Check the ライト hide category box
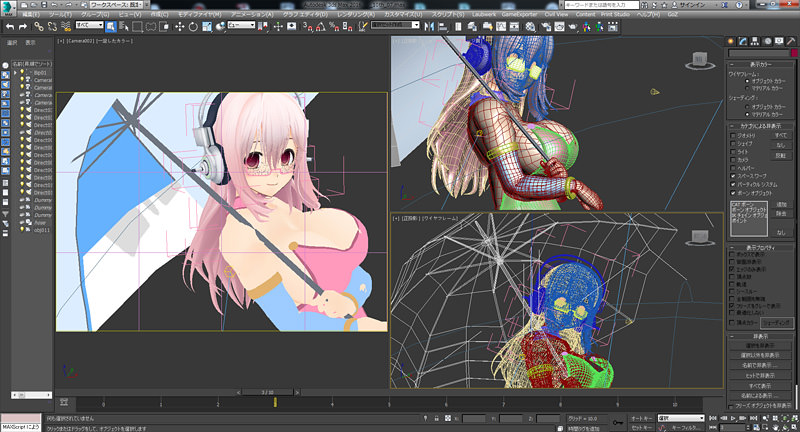The image size is (800, 432). (x=733, y=152)
